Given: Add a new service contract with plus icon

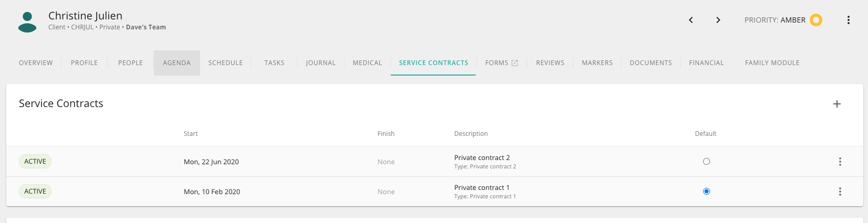Looking at the screenshot, I should click(837, 104).
